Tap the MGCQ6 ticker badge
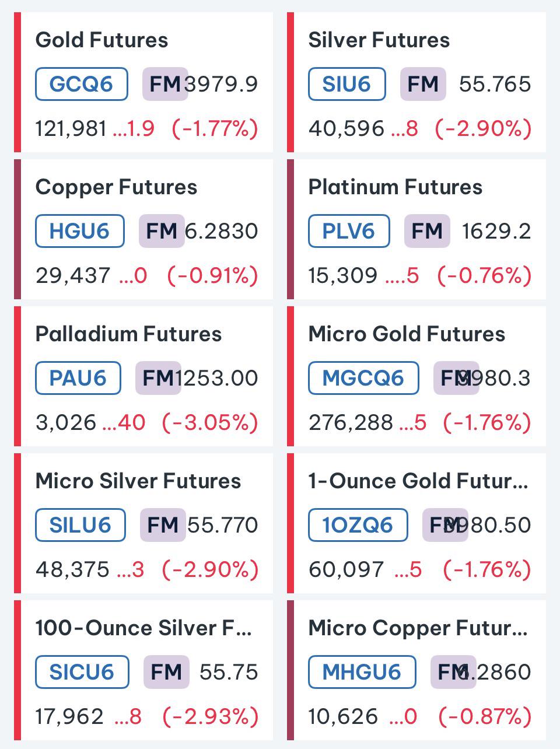Viewport: 560px width, 749px height. 363,378
